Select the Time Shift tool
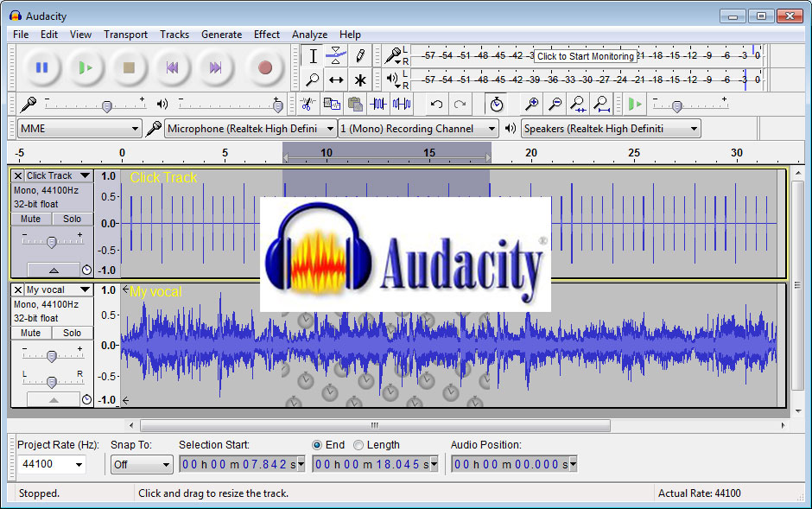812x509 pixels. (x=335, y=80)
